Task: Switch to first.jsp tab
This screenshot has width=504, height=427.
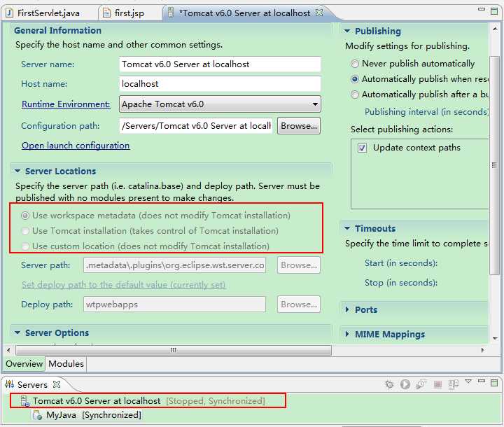Action: point(129,13)
